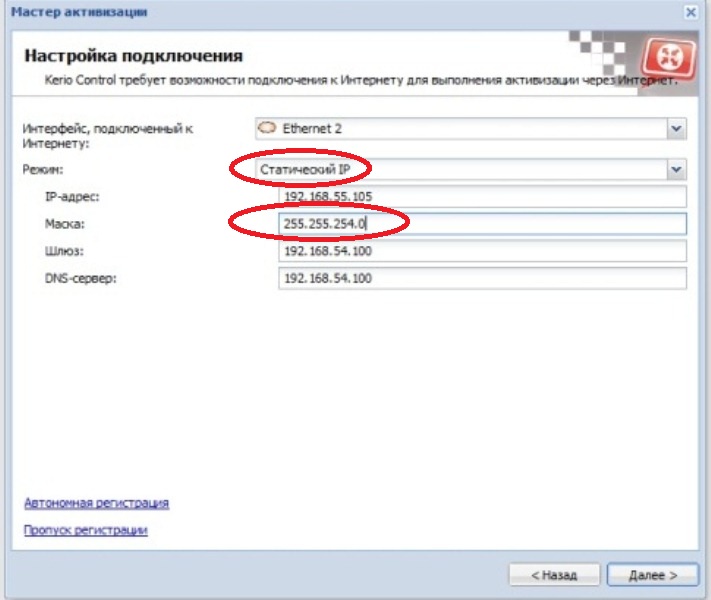711x600 pixels.
Task: Open the Автономная регистрация link
Action: (x=96, y=503)
